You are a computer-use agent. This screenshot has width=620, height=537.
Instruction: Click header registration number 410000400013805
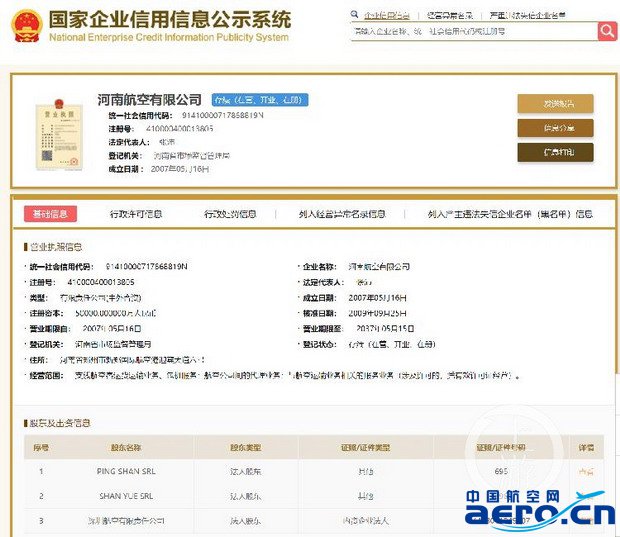tap(180, 129)
